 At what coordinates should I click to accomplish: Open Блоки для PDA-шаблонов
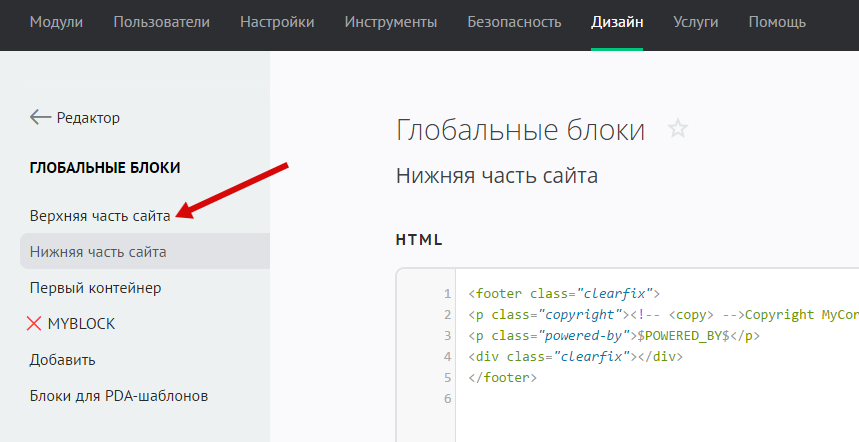click(119, 396)
